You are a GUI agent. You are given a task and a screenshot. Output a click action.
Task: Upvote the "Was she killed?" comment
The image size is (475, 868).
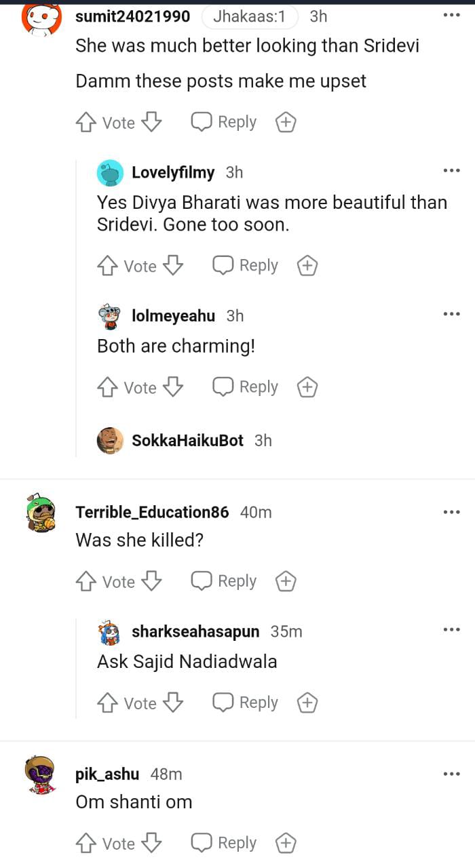pos(85,581)
